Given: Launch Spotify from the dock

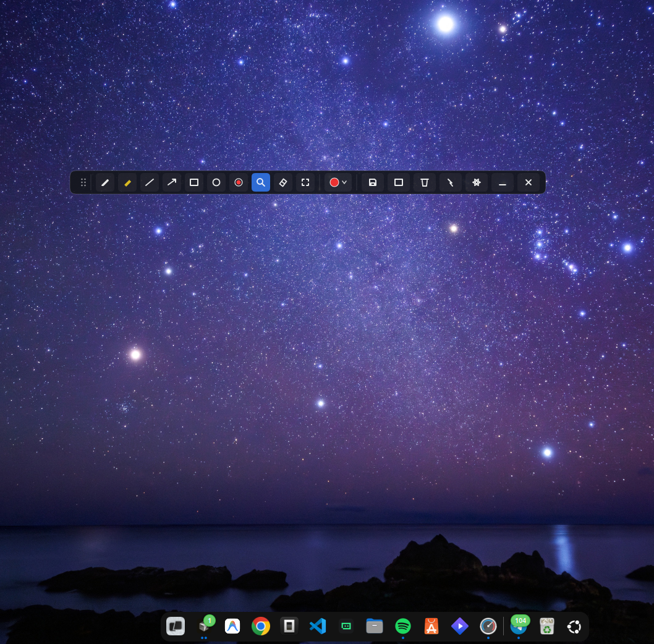Looking at the screenshot, I should pos(403,626).
